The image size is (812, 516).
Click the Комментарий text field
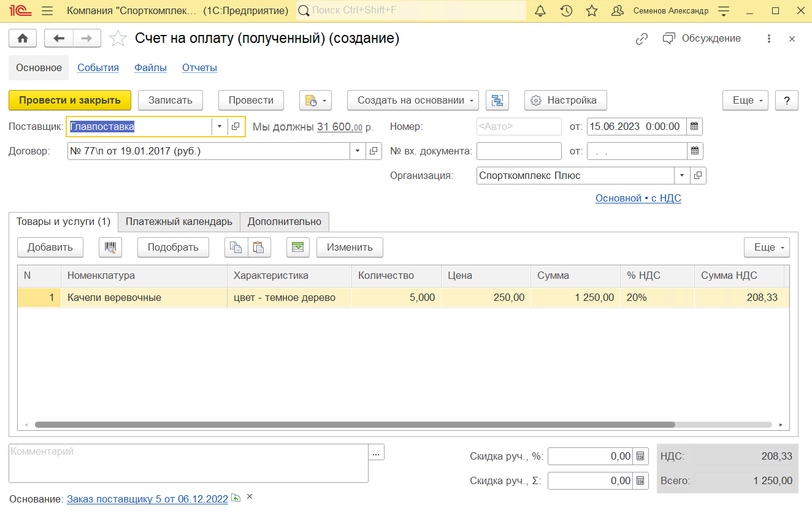coord(188,464)
